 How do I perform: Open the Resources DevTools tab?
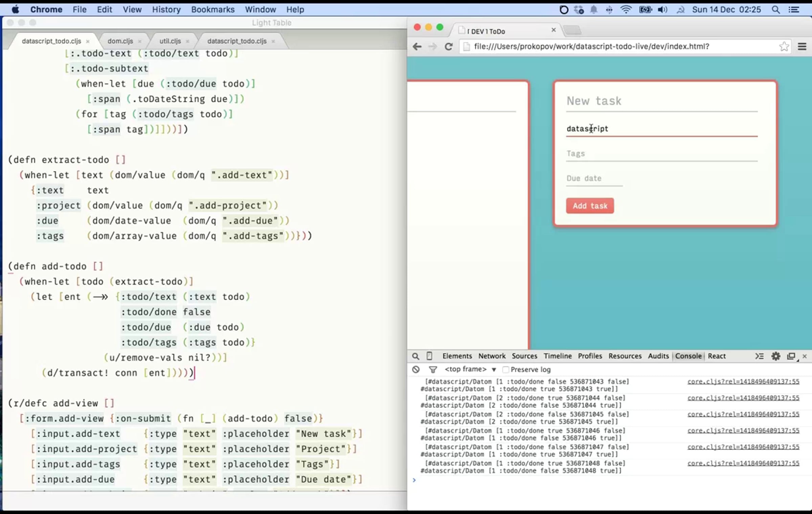(x=625, y=356)
